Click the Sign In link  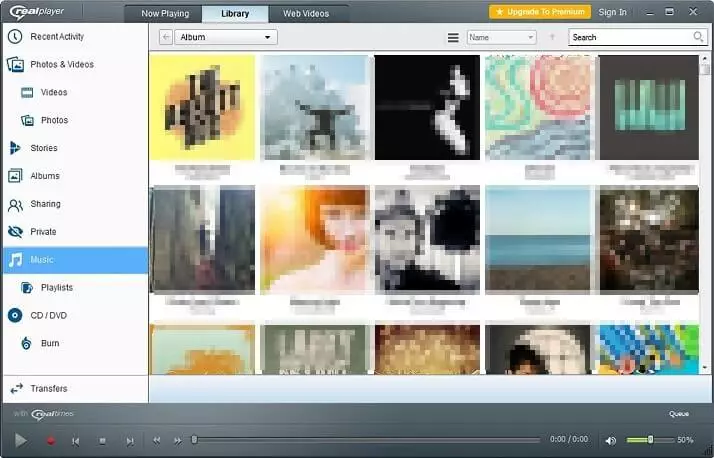(612, 12)
